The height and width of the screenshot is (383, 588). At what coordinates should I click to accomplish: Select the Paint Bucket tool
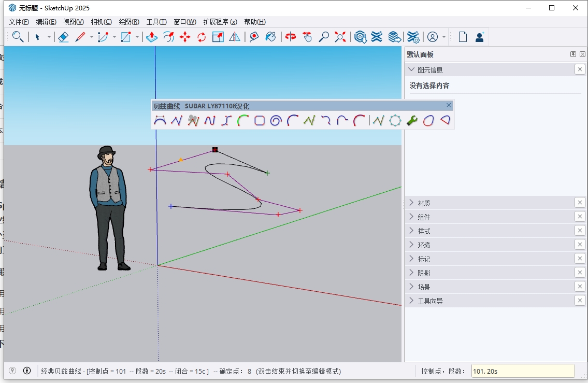point(271,37)
